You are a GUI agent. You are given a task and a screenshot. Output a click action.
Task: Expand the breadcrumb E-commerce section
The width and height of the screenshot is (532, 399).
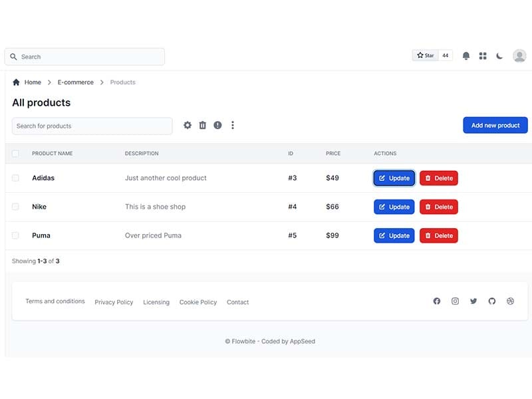(74, 82)
